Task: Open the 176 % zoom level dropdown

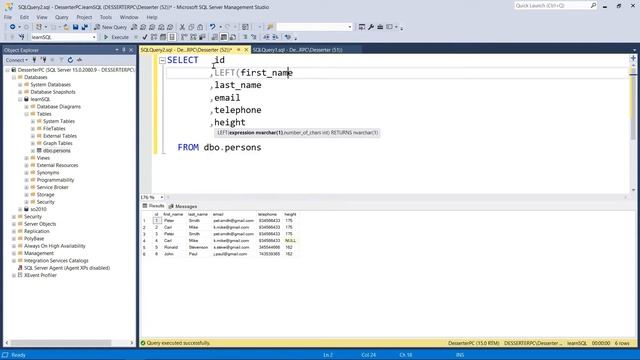Action: [x=162, y=197]
